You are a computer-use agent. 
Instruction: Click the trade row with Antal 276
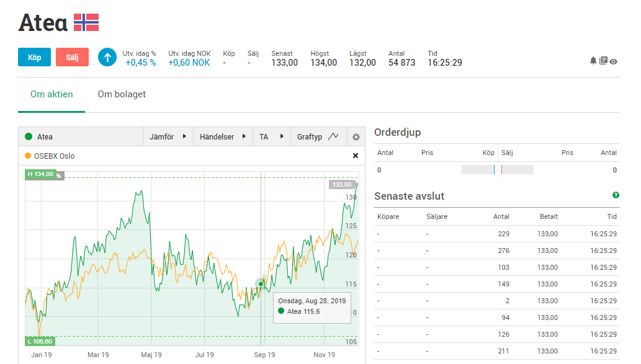point(496,251)
